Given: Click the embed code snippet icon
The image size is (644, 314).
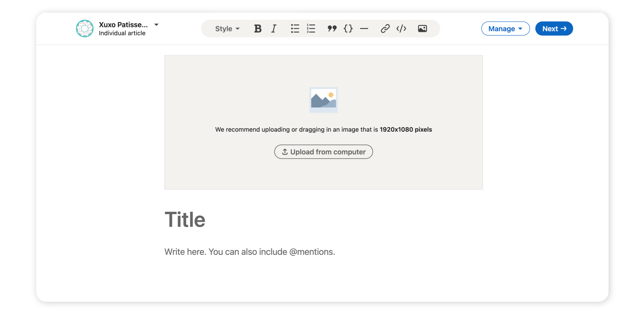Looking at the screenshot, I should click(401, 29).
